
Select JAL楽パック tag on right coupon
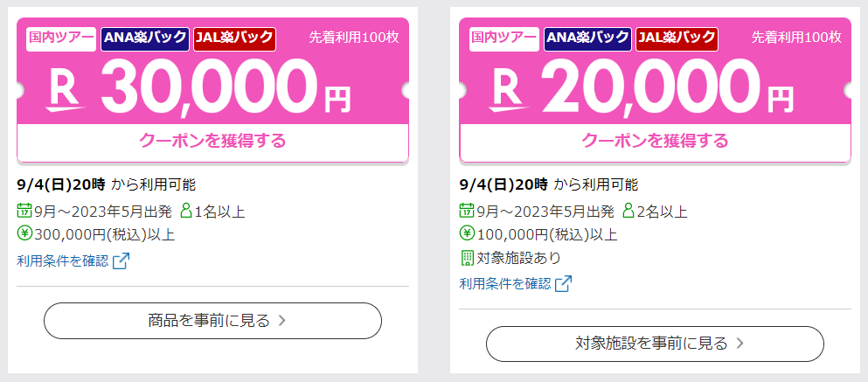[677, 38]
